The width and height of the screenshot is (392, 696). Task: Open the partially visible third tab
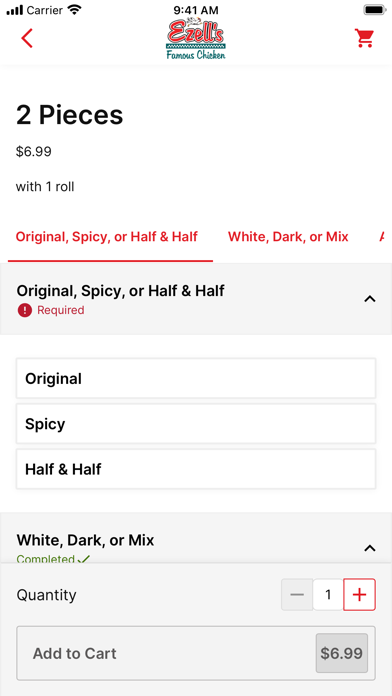pyautogui.click(x=384, y=237)
